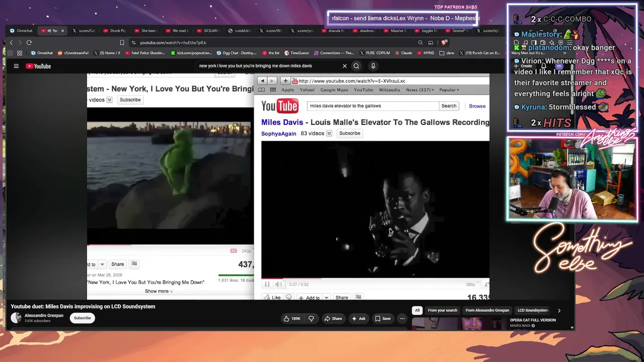Open the Share dialog below the video title
This screenshot has width=644, height=362.
pyautogui.click(x=333, y=319)
